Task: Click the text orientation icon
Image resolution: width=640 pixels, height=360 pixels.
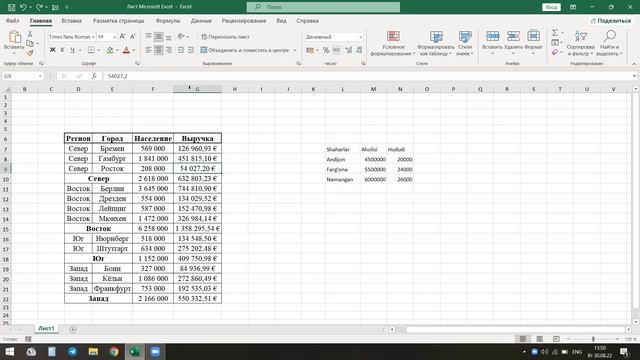Action: tap(181, 36)
